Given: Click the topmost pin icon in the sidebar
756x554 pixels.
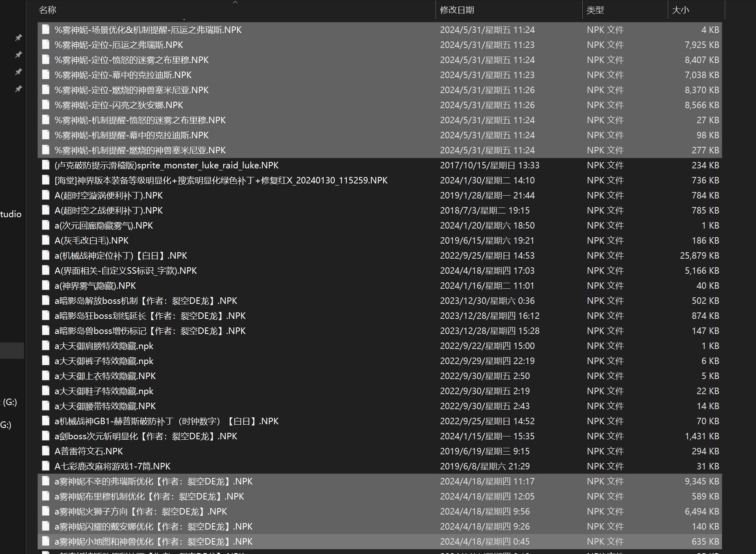Looking at the screenshot, I should click(x=18, y=37).
